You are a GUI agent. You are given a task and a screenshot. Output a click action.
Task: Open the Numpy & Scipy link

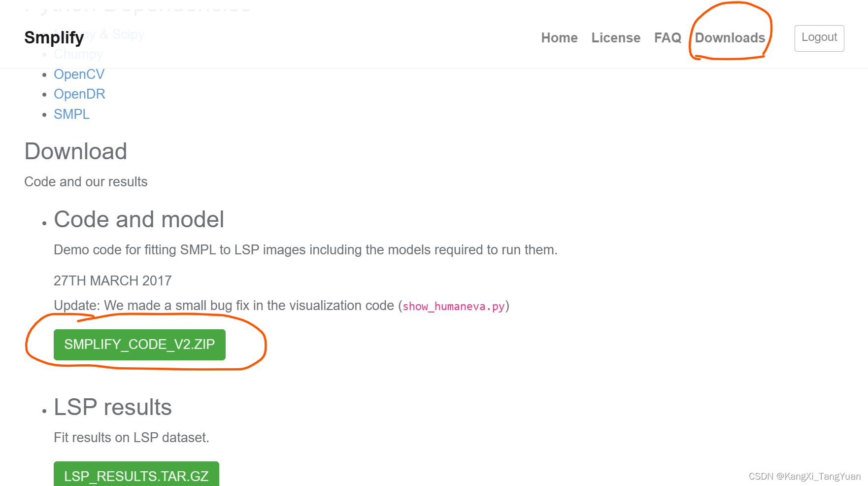[x=99, y=34]
